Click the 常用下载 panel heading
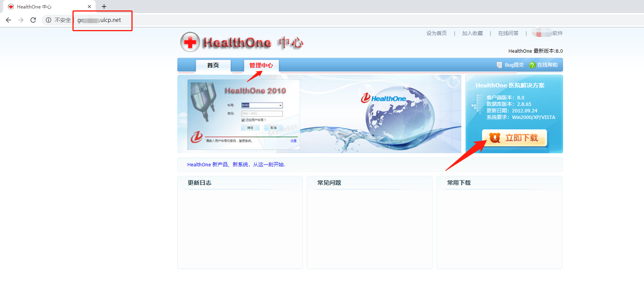644x283 pixels. [459, 183]
